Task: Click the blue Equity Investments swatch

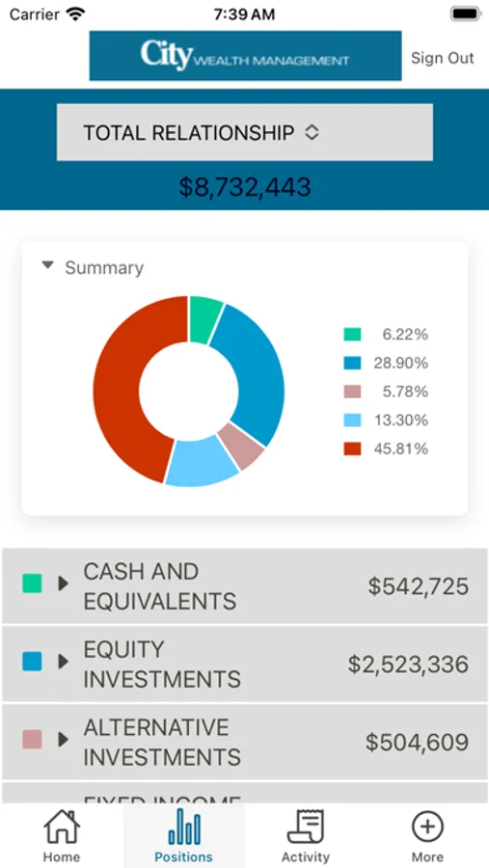Action: tap(32, 662)
